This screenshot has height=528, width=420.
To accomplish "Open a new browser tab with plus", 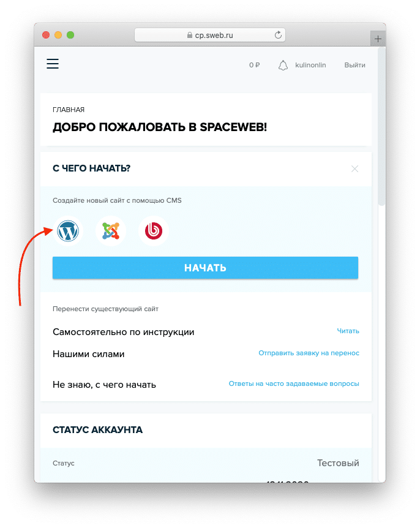I will coord(378,39).
